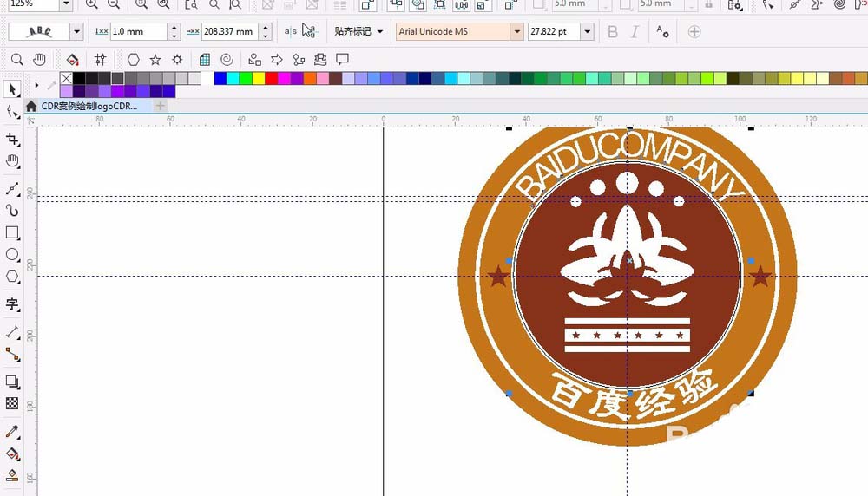Click the Zoom In magnifier button
Viewport: 868px width, 496px height.
[x=92, y=4]
